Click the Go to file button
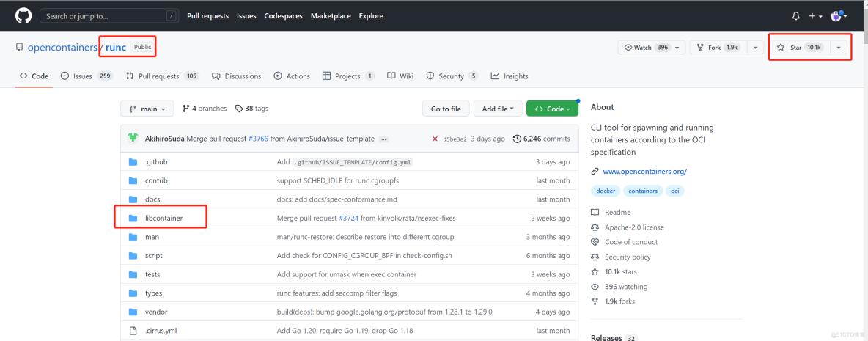Viewport: 868px width, 341px height. pyautogui.click(x=446, y=109)
